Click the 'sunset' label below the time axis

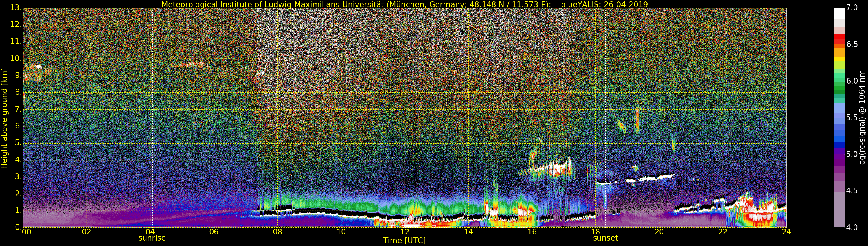coord(606,238)
